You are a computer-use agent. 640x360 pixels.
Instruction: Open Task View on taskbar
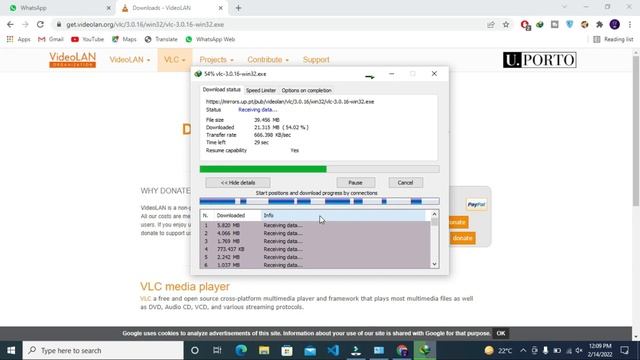[x=217, y=350]
